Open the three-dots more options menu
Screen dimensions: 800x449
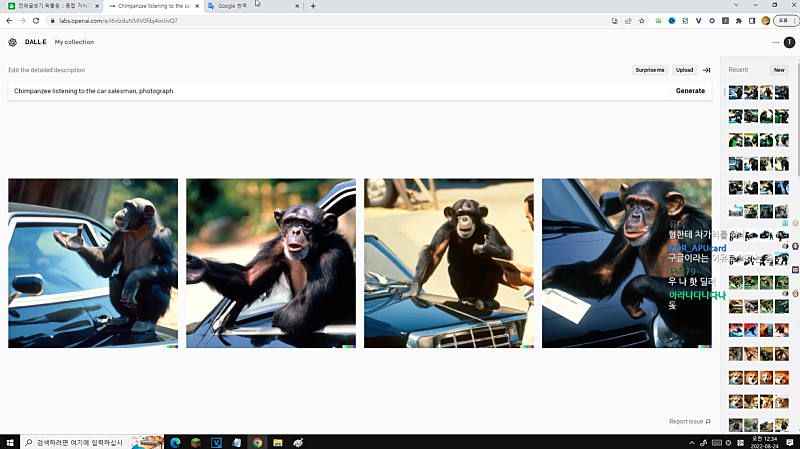[x=776, y=42]
